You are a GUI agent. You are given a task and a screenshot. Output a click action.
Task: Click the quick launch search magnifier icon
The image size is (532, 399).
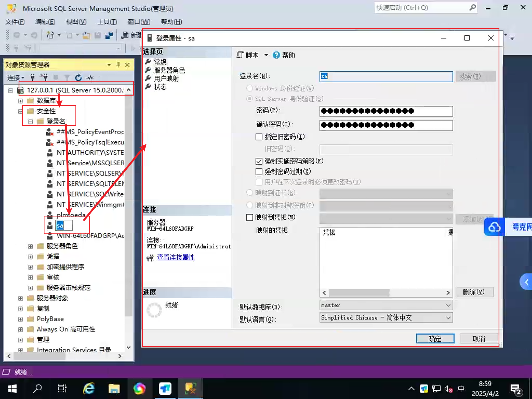[x=472, y=8]
